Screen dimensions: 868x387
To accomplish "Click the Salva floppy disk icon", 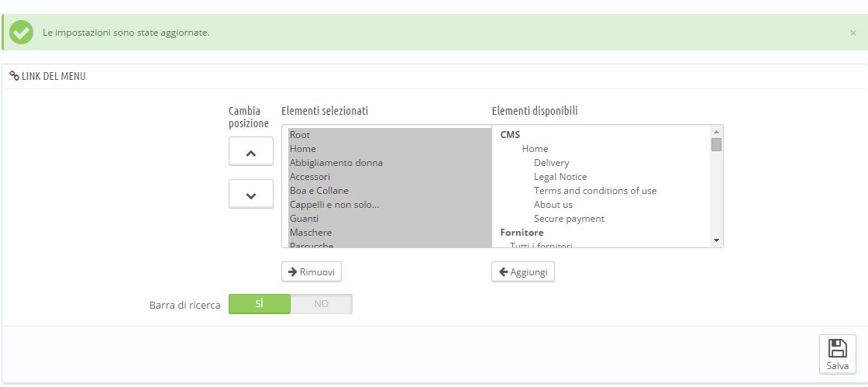I will pyautogui.click(x=837, y=349).
